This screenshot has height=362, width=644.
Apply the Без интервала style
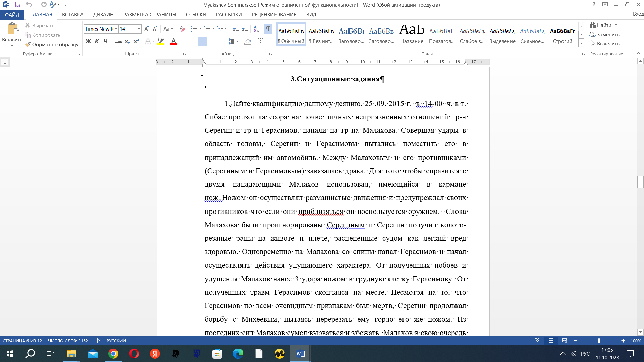(x=321, y=34)
